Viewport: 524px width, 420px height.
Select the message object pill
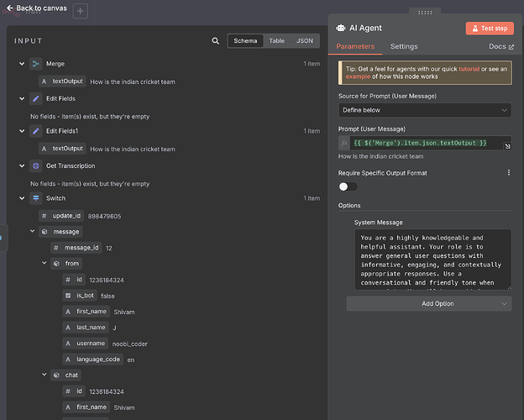(x=60, y=232)
